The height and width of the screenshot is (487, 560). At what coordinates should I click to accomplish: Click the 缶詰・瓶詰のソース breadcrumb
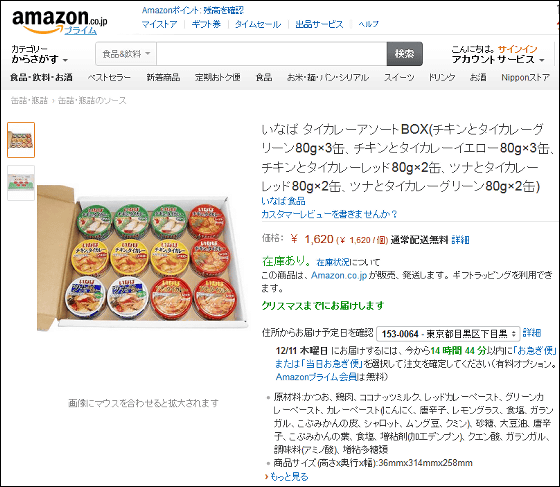[x=92, y=101]
